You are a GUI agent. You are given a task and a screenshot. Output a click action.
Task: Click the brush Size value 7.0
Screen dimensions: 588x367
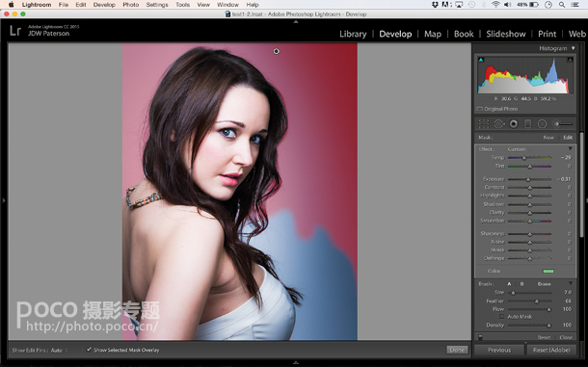[568, 293]
